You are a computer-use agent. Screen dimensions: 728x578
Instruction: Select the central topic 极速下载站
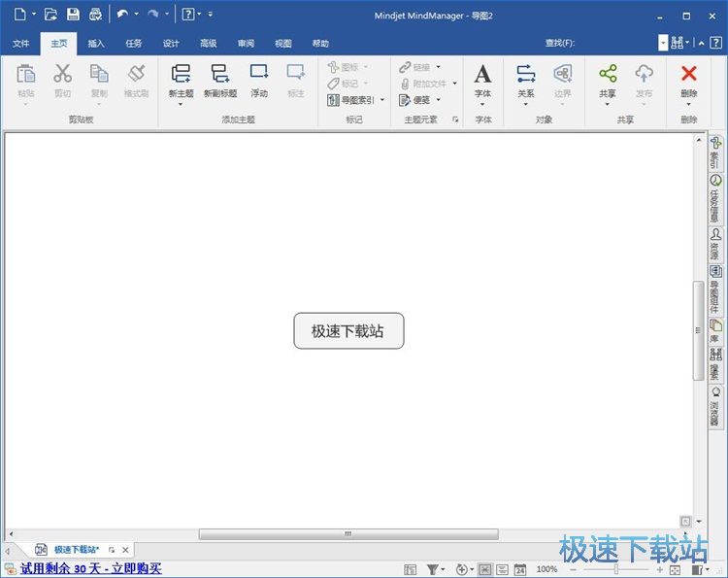pos(348,331)
